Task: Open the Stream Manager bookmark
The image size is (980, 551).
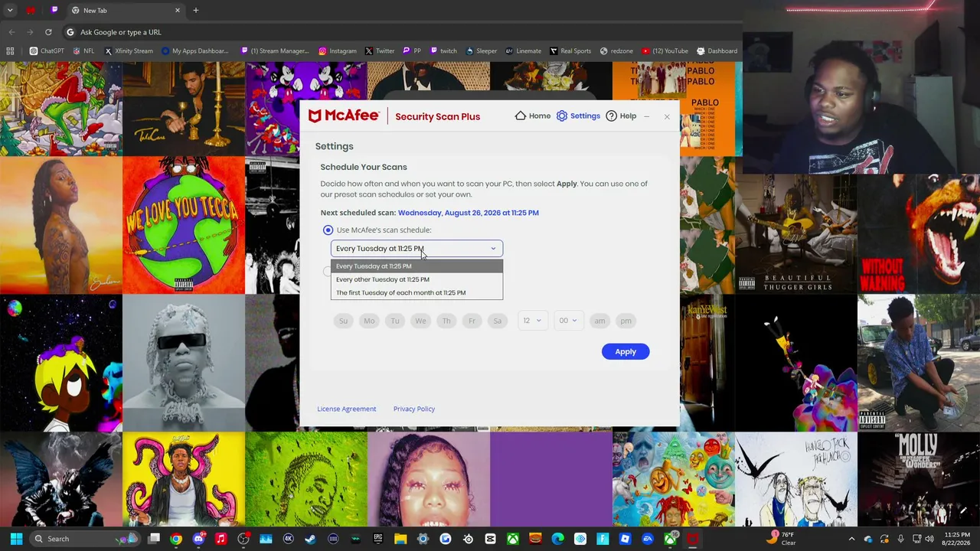Action: pyautogui.click(x=274, y=51)
